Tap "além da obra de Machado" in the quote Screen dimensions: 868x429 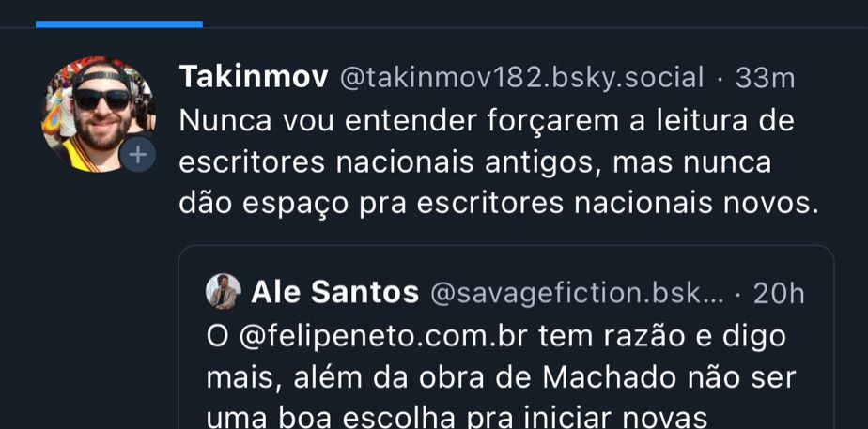tap(414, 378)
